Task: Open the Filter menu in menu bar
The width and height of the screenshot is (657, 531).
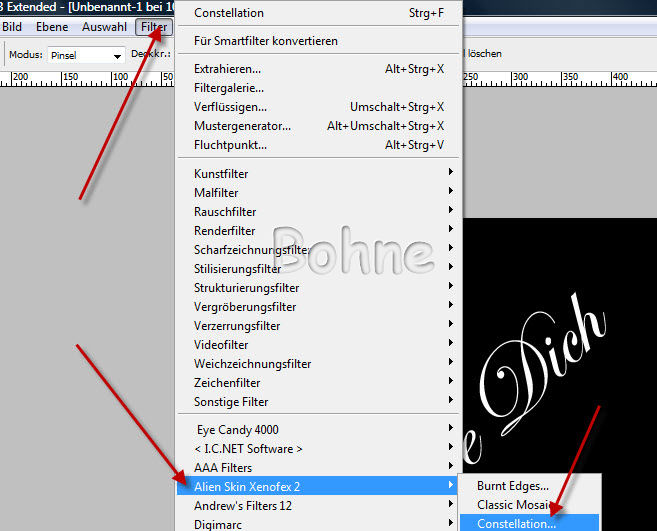Action: [x=154, y=26]
